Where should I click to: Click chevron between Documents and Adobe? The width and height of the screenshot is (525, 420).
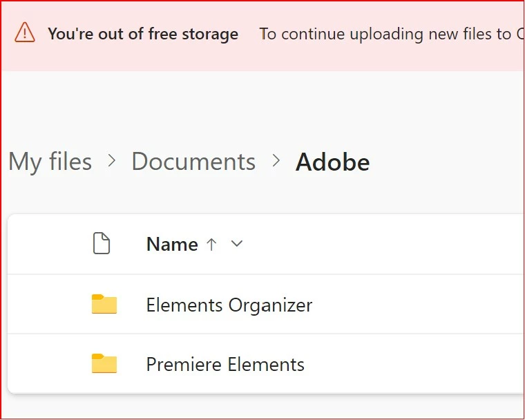pyautogui.click(x=276, y=162)
